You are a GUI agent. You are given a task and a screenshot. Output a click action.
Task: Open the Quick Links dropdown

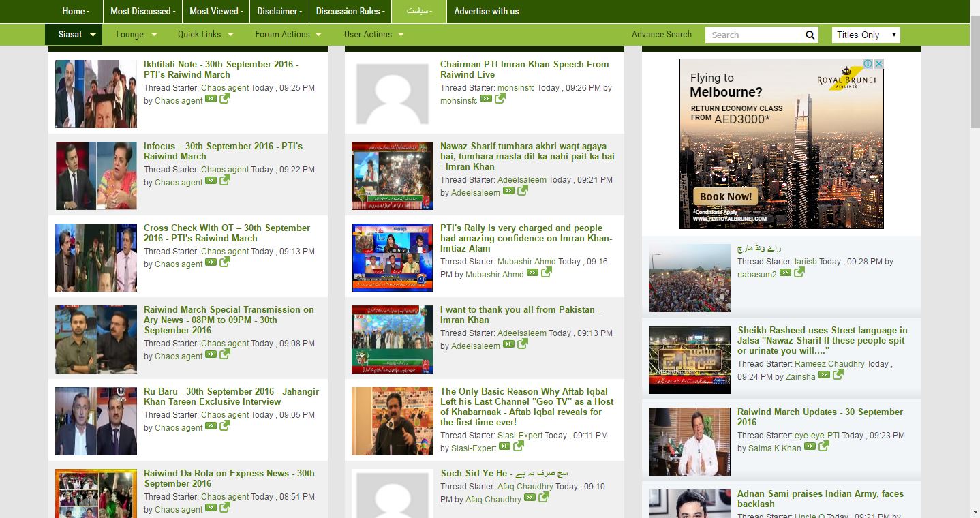[205, 34]
